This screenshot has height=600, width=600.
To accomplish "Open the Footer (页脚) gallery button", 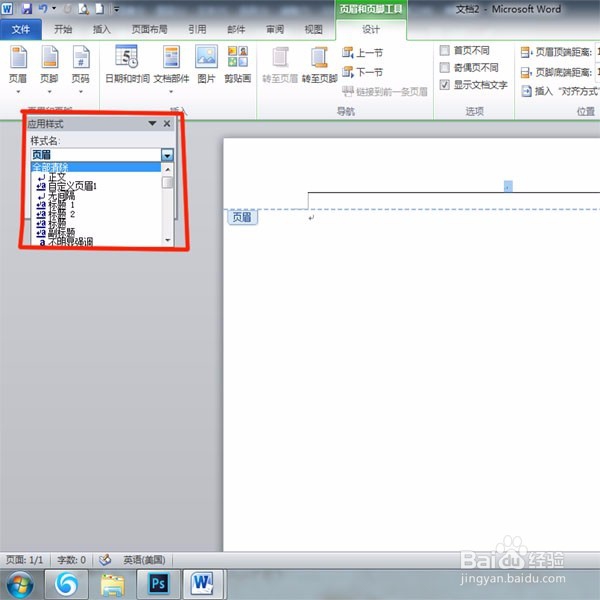I will coord(49,69).
